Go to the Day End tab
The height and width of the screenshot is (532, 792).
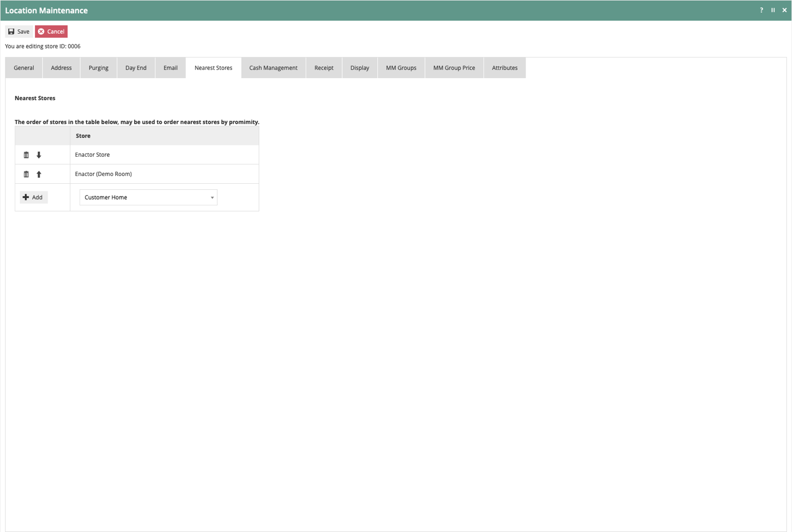[136, 68]
